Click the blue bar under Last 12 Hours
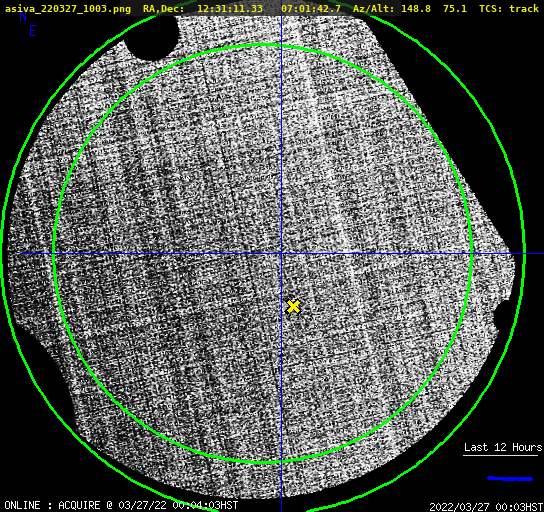 (x=510, y=479)
